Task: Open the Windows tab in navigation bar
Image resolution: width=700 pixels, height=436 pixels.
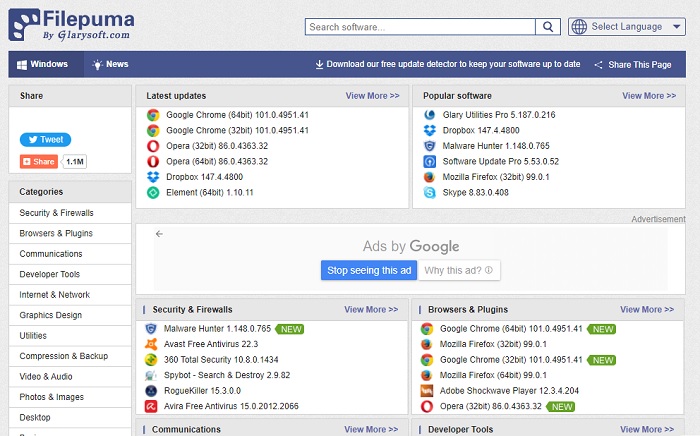Action: point(46,64)
